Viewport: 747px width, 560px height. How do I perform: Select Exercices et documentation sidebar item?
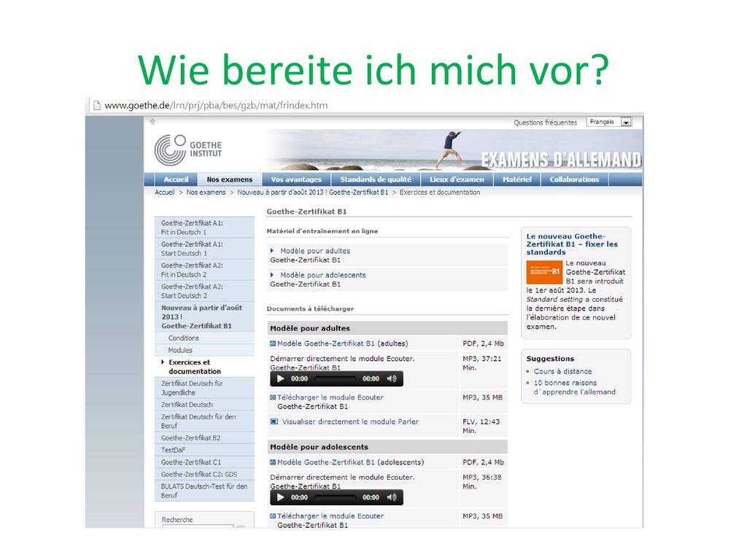tap(204, 367)
